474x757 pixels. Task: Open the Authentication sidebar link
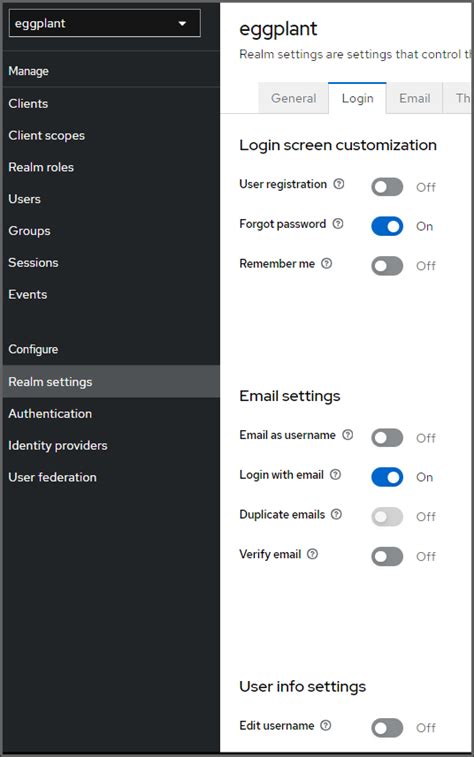(x=50, y=413)
